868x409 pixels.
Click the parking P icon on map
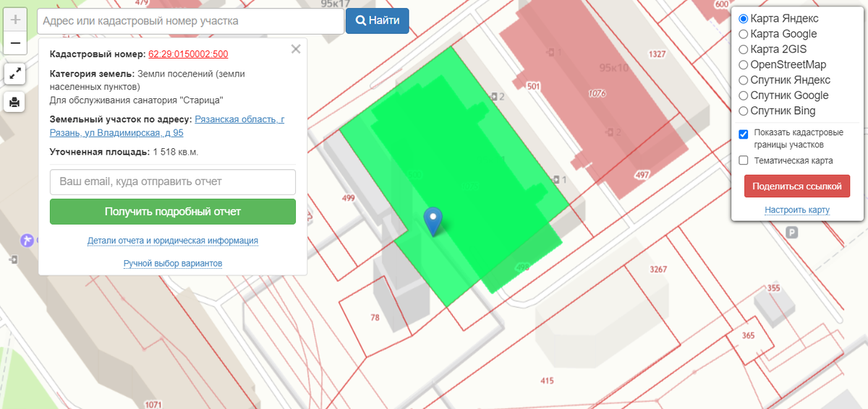coord(792,232)
